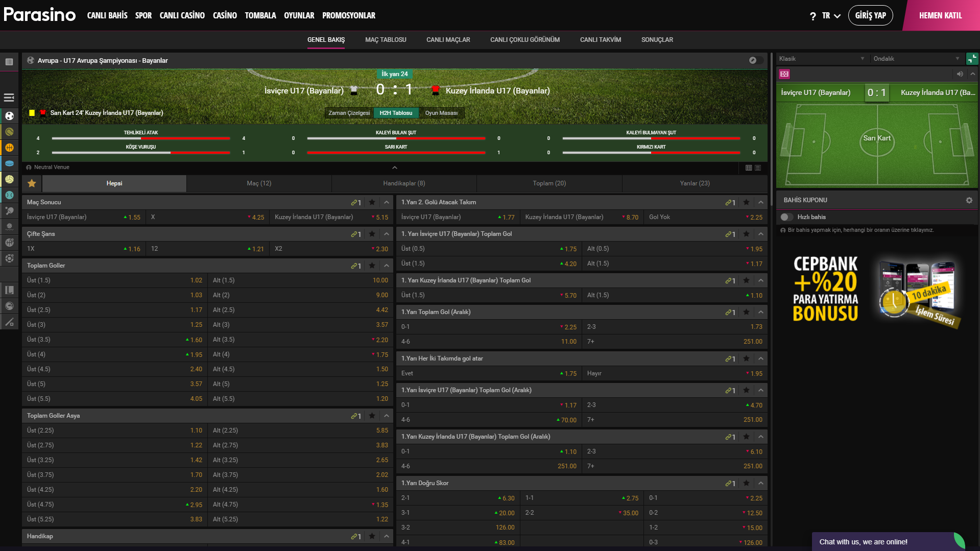Click the pink pitch view icon

click(784, 74)
